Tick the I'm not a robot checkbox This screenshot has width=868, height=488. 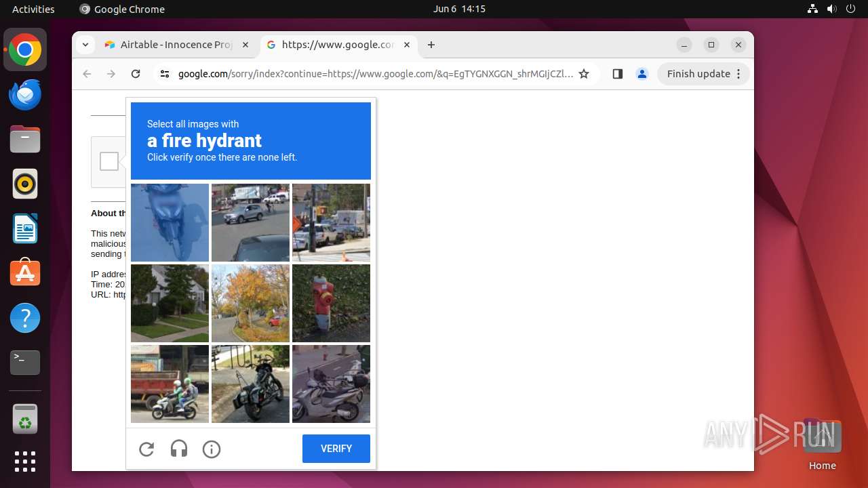click(x=109, y=161)
